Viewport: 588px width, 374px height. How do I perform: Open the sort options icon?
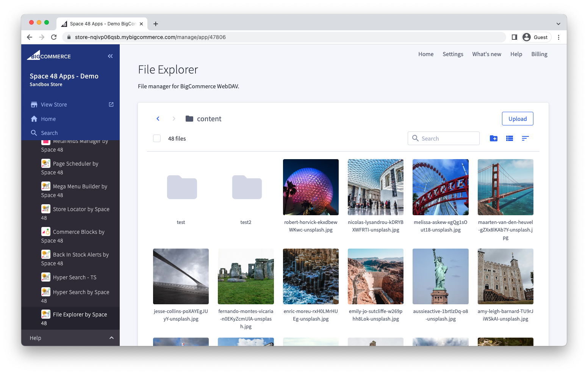(x=525, y=138)
